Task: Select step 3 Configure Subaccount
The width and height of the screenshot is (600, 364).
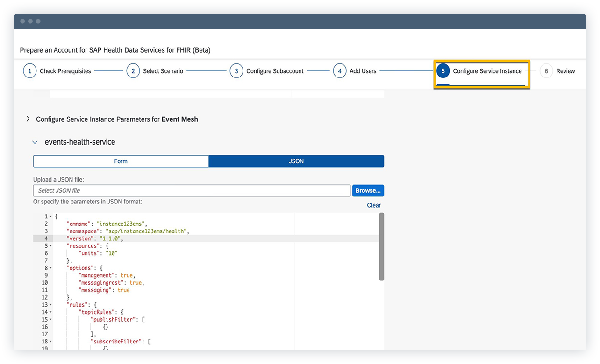Action: tap(236, 71)
